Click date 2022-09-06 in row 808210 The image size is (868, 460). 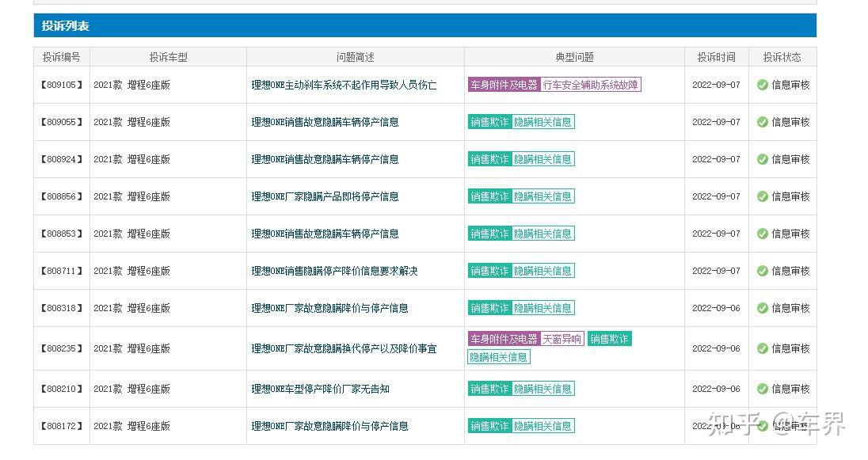pos(716,389)
